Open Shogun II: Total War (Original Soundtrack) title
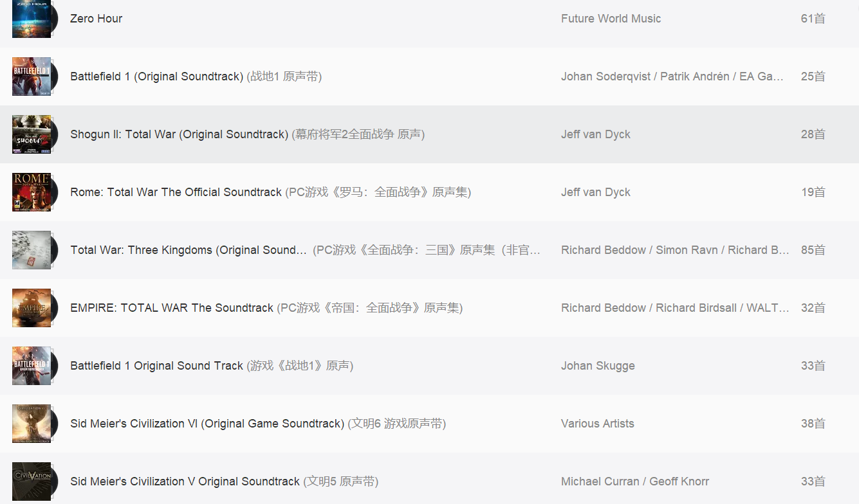 (179, 134)
